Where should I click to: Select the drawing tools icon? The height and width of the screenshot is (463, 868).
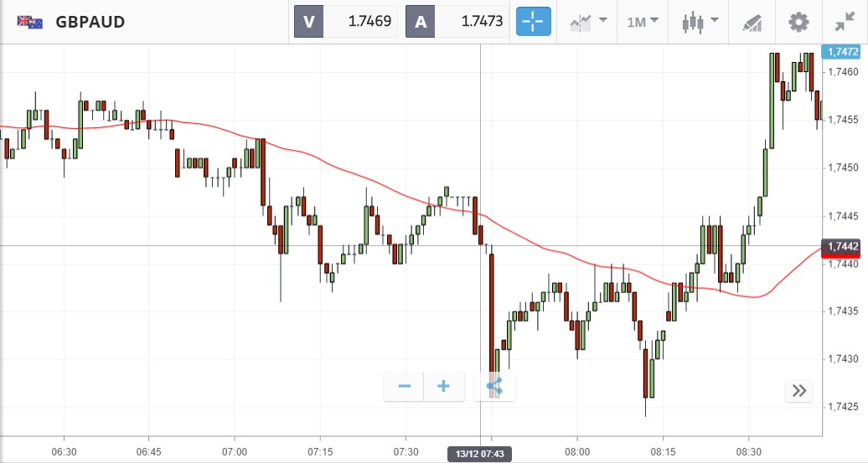pyautogui.click(x=752, y=23)
